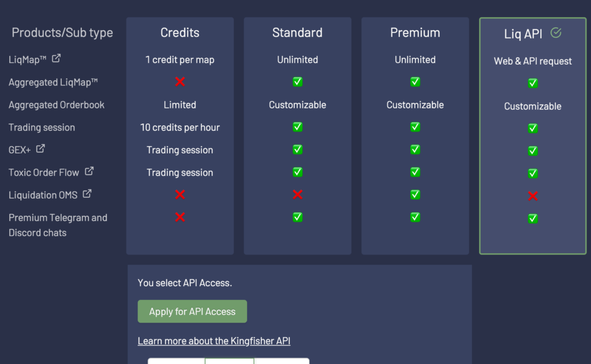
Task: Click the Trading session product label
Action: click(41, 127)
